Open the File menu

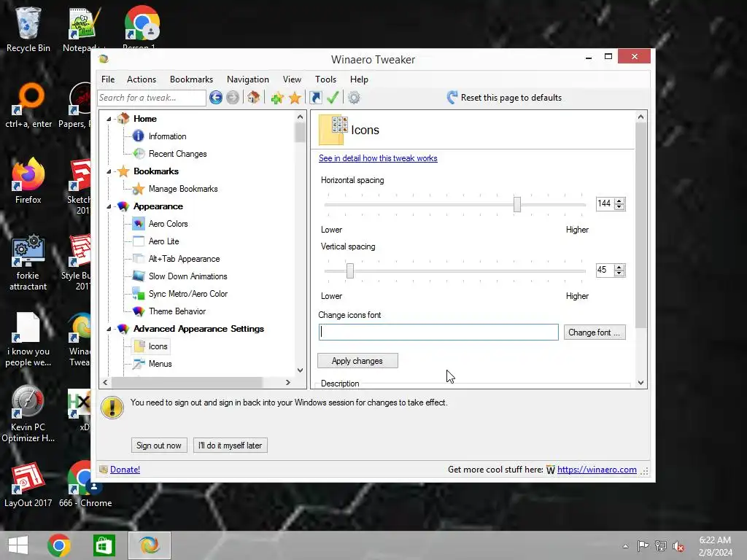[x=108, y=79]
